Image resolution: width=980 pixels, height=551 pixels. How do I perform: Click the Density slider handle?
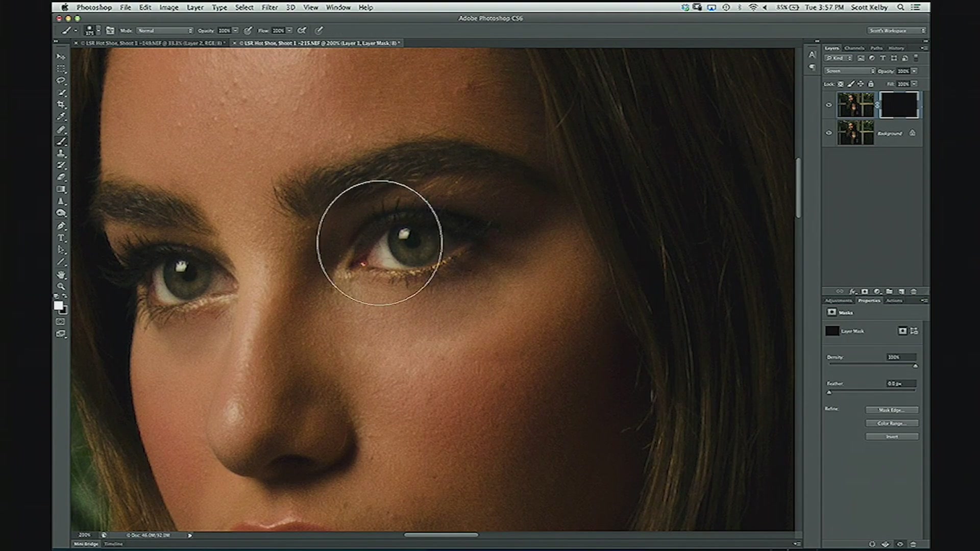(915, 366)
